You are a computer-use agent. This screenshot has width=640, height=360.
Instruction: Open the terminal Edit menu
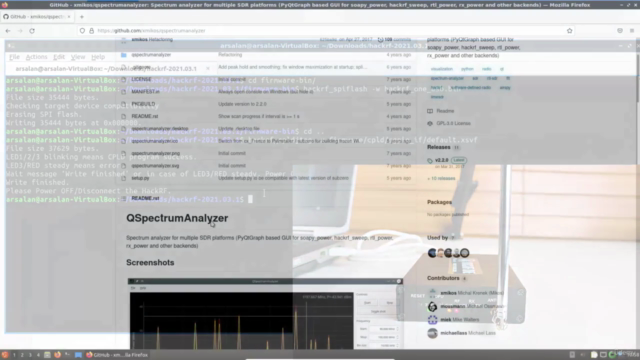tap(59, 57)
